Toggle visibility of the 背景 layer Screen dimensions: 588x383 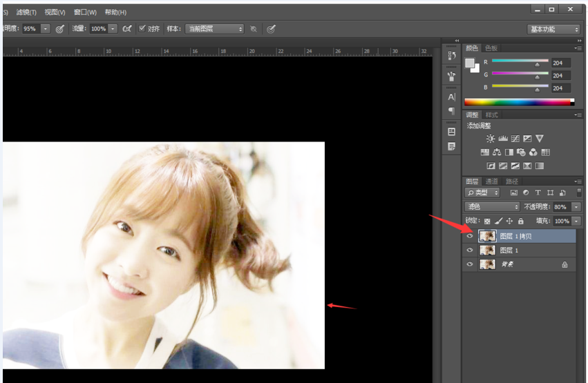pyautogui.click(x=470, y=264)
